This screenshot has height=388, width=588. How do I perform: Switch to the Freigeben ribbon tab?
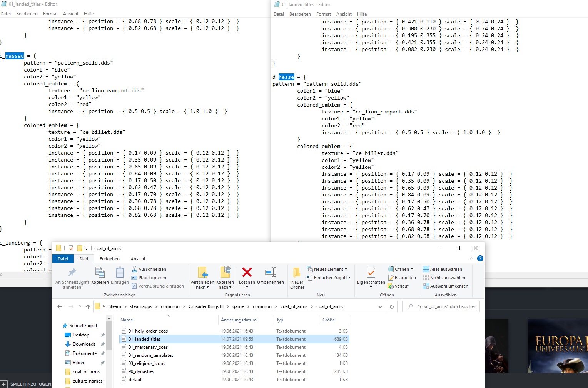click(110, 259)
